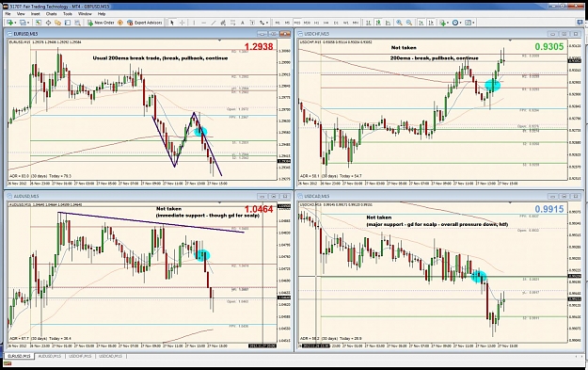Open the Navigator panel icon
Screen dimensions: 588x370
click(57, 23)
